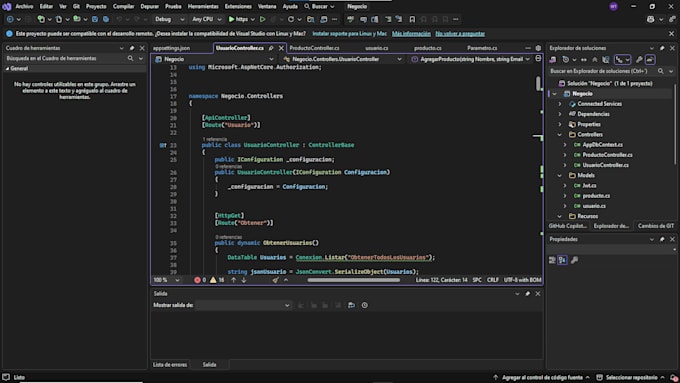The image size is (680, 383).
Task: Click the pending changes filter clock icon
Action: [x=566, y=59]
